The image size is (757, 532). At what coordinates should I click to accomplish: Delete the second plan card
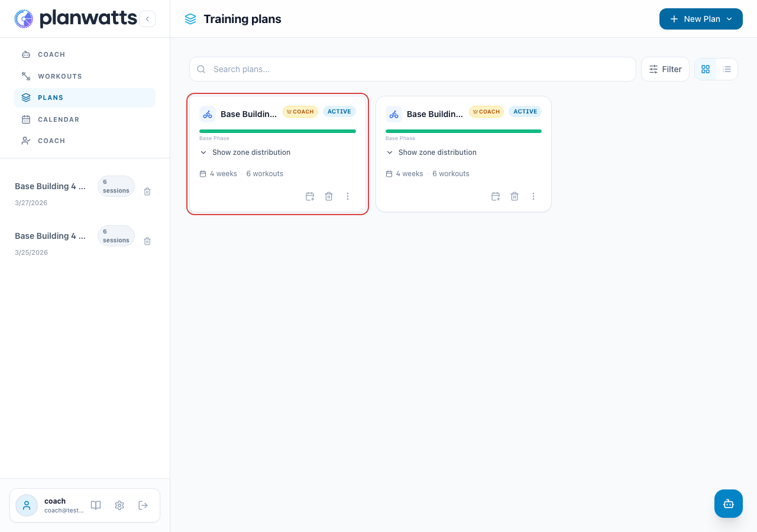tap(515, 196)
